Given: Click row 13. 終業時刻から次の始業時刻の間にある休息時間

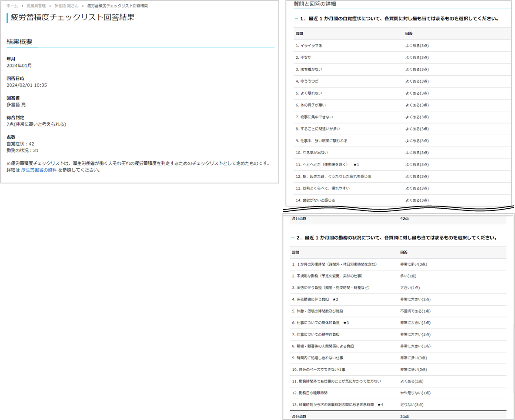Looking at the screenshot, I should [x=398, y=405].
